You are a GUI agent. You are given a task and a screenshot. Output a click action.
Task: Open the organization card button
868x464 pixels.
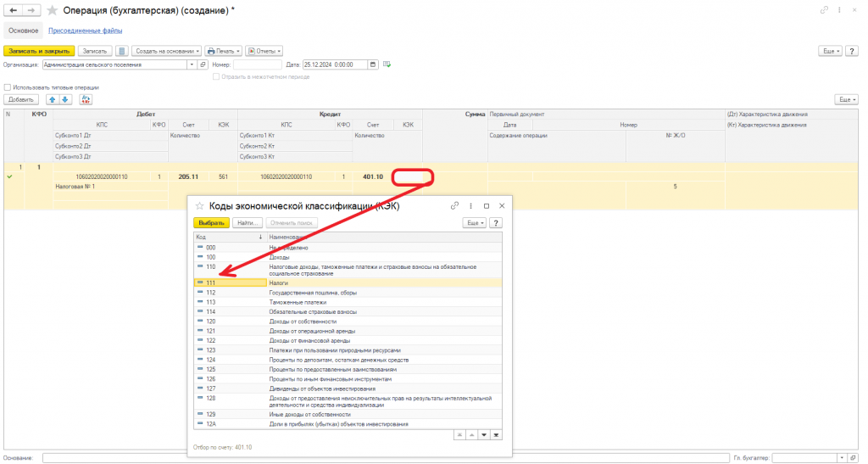tap(203, 64)
